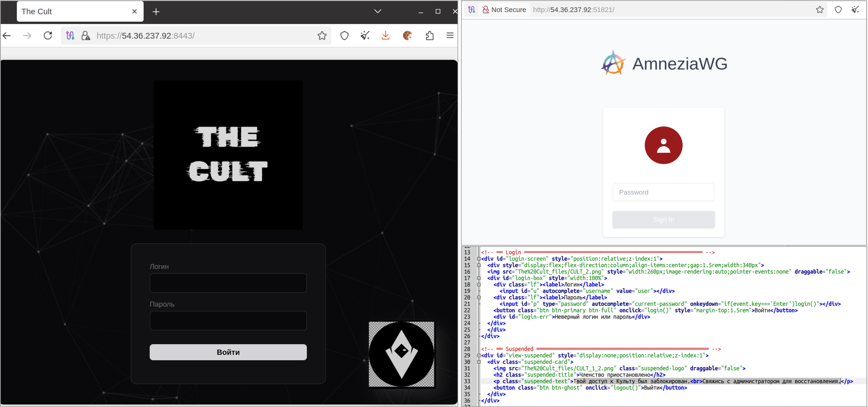The height and width of the screenshot is (407, 868).
Task: Open the extensions puzzle icon
Action: [429, 36]
